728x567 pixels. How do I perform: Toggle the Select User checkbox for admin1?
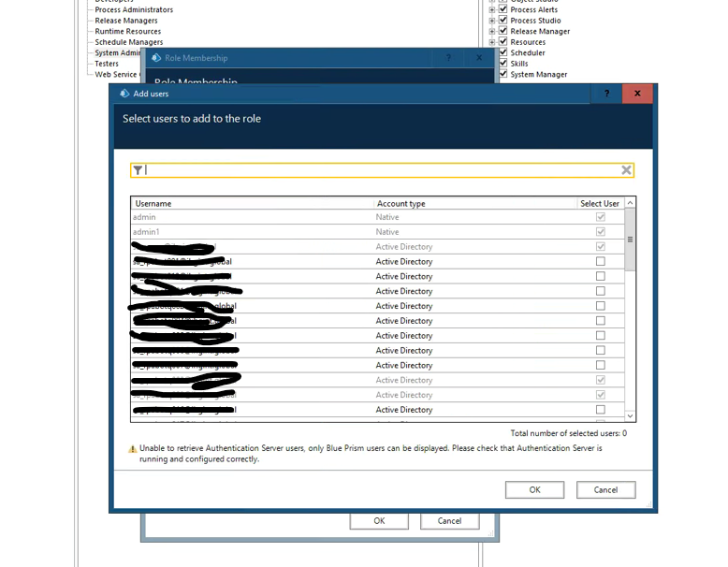pyautogui.click(x=601, y=232)
